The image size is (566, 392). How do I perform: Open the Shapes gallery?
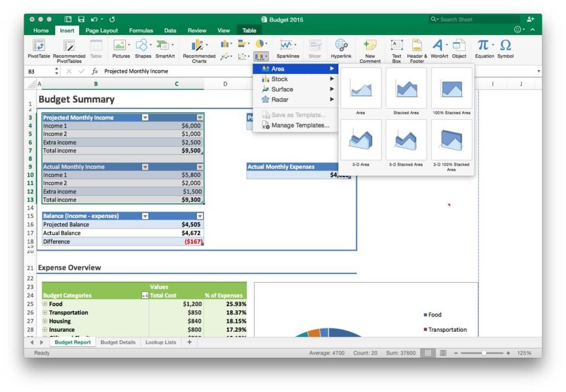(x=143, y=49)
